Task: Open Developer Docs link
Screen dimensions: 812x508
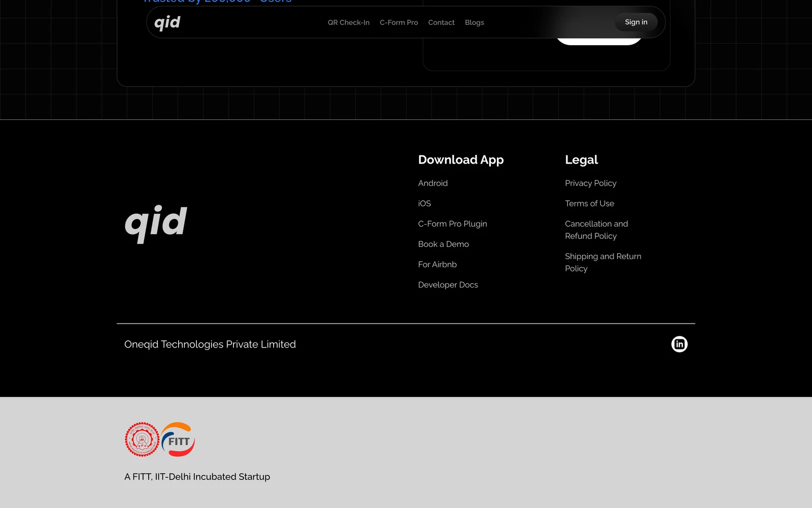Action: point(448,284)
